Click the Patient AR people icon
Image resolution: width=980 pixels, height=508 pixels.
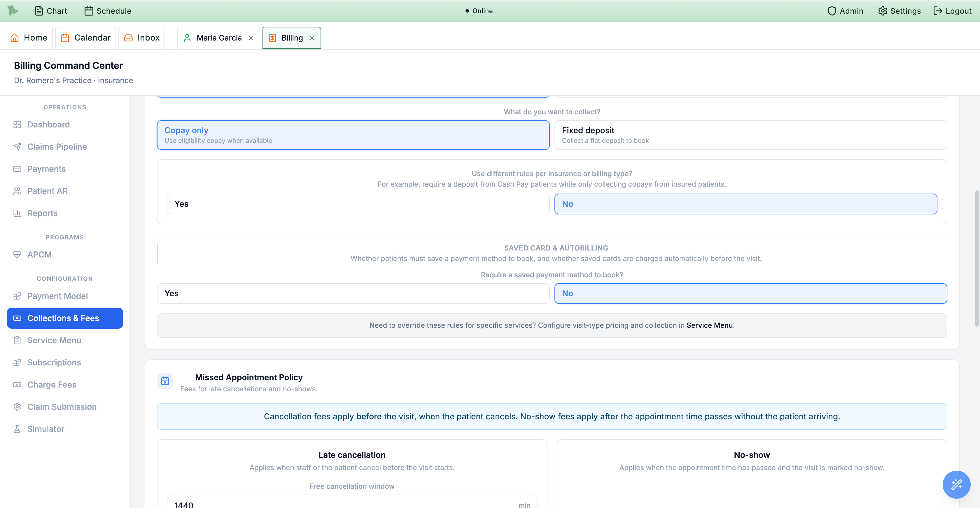pyautogui.click(x=17, y=191)
